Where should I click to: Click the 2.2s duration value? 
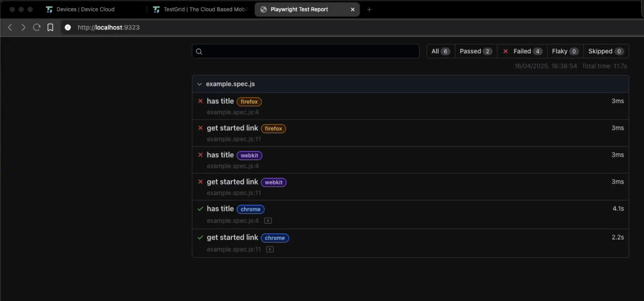point(618,237)
